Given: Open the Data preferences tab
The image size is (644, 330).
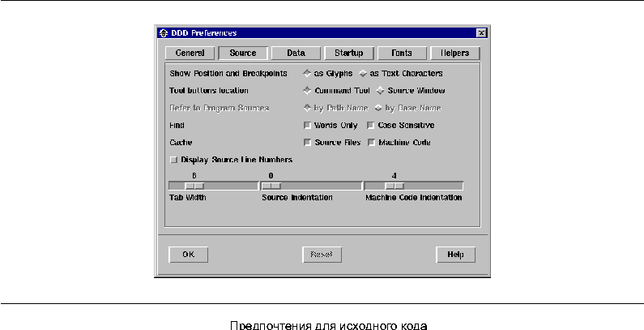Looking at the screenshot, I should (x=295, y=54).
